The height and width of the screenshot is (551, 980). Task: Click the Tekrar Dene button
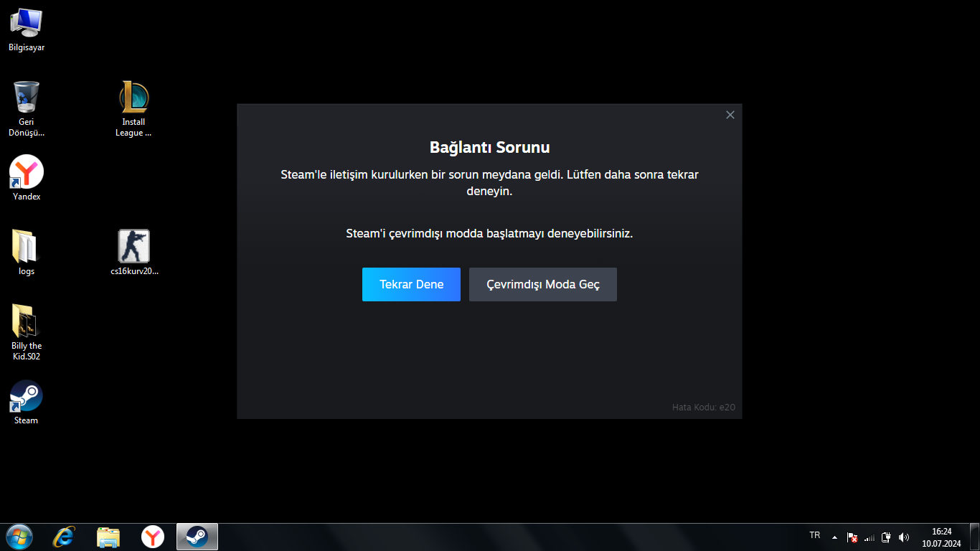(x=411, y=285)
